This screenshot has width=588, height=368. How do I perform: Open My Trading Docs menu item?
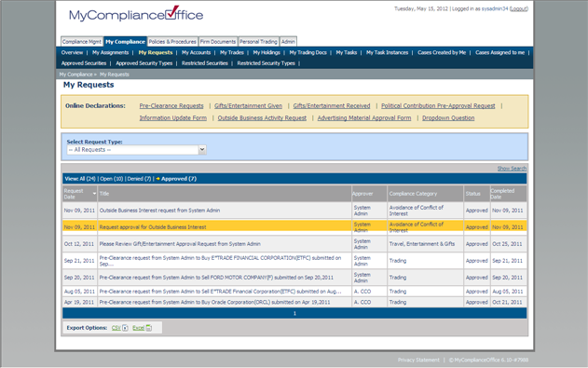[x=308, y=52]
